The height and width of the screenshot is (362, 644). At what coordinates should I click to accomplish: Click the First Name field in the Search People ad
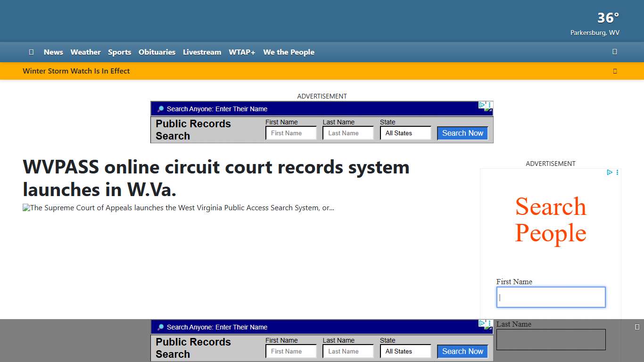(551, 297)
